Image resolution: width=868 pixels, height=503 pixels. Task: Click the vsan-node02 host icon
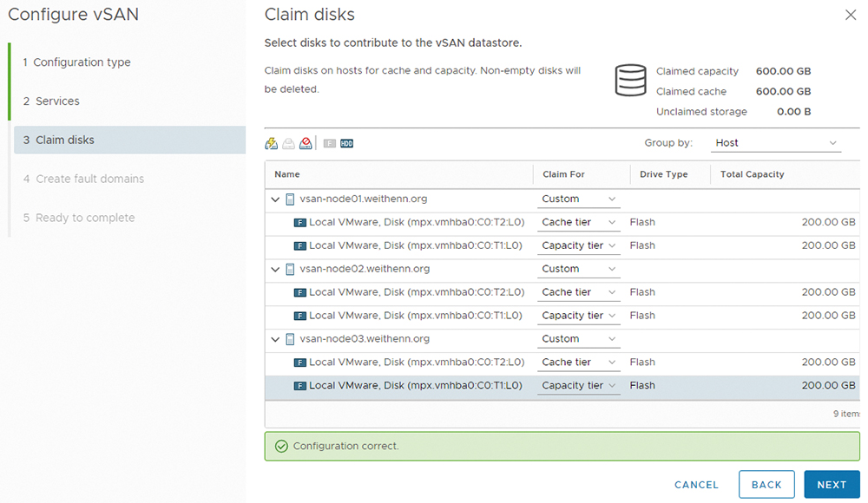tap(290, 270)
